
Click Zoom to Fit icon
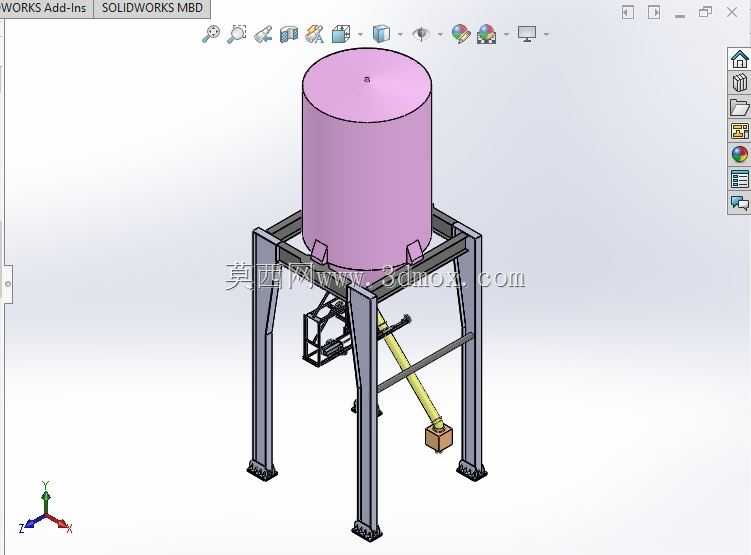pyautogui.click(x=211, y=34)
